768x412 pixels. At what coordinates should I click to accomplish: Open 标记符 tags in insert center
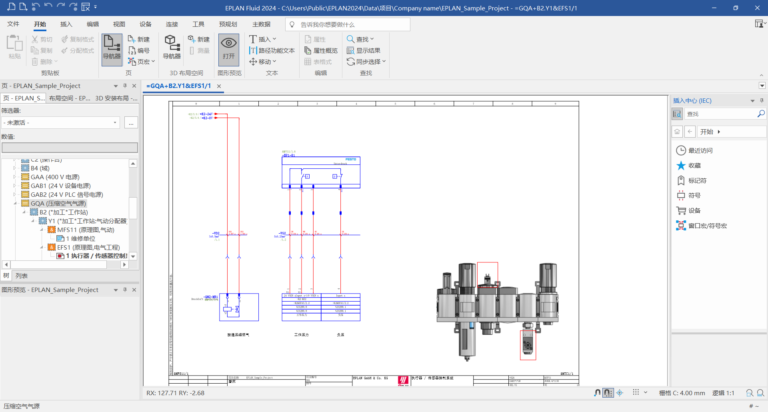click(692, 180)
